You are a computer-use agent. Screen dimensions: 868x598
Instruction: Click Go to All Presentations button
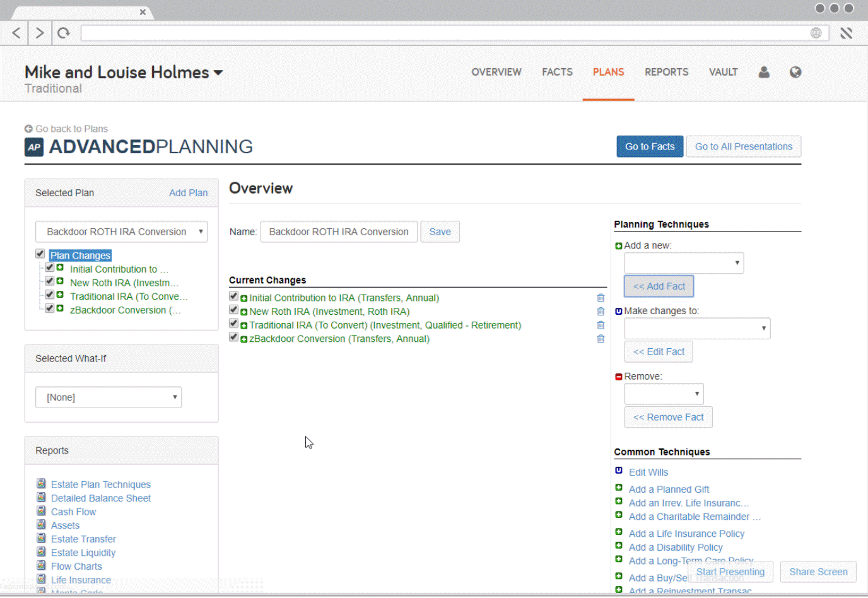[x=744, y=146]
